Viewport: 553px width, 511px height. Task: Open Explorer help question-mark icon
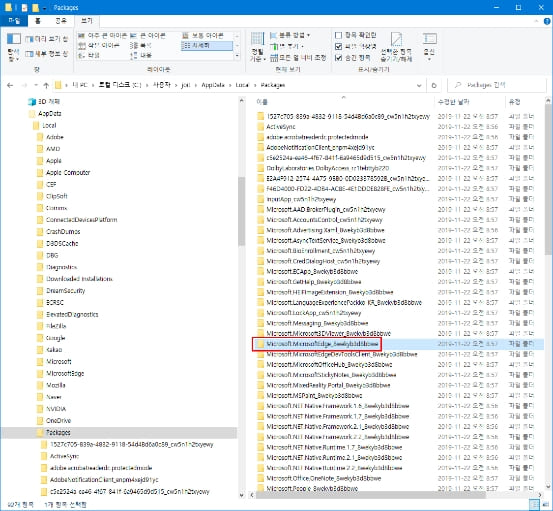547,22
